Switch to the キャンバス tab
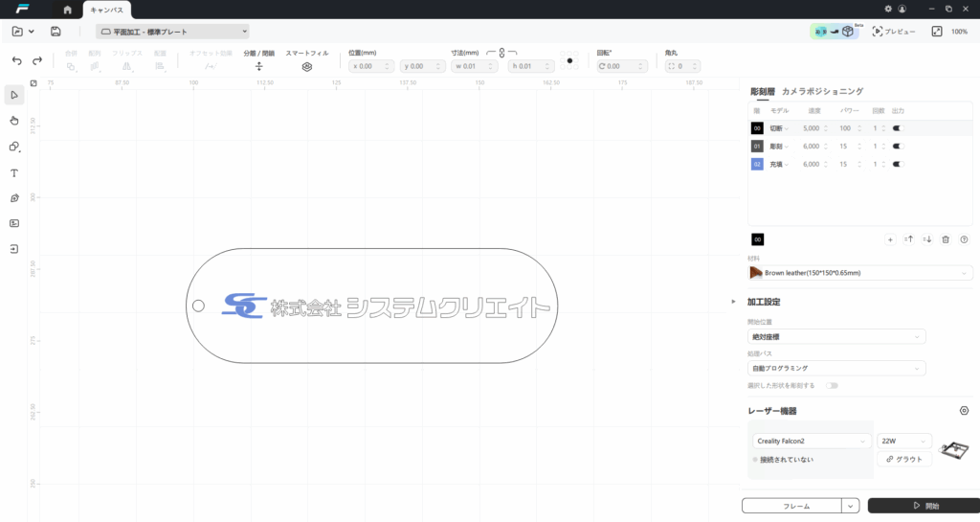980x522 pixels. coord(107,10)
